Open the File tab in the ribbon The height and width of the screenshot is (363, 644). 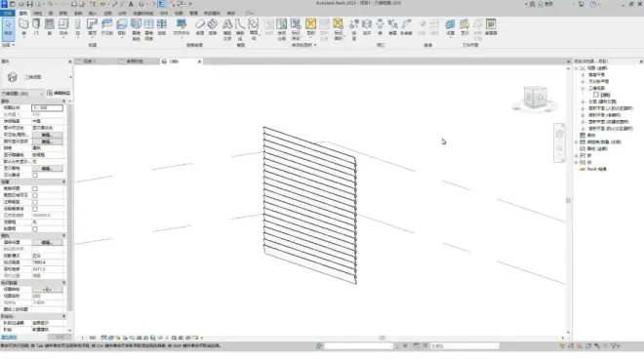click(x=8, y=13)
